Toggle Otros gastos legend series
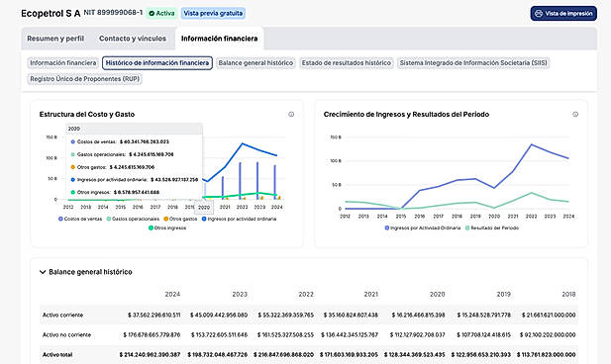Image resolution: width=611 pixels, height=364 pixels. pyautogui.click(x=180, y=219)
